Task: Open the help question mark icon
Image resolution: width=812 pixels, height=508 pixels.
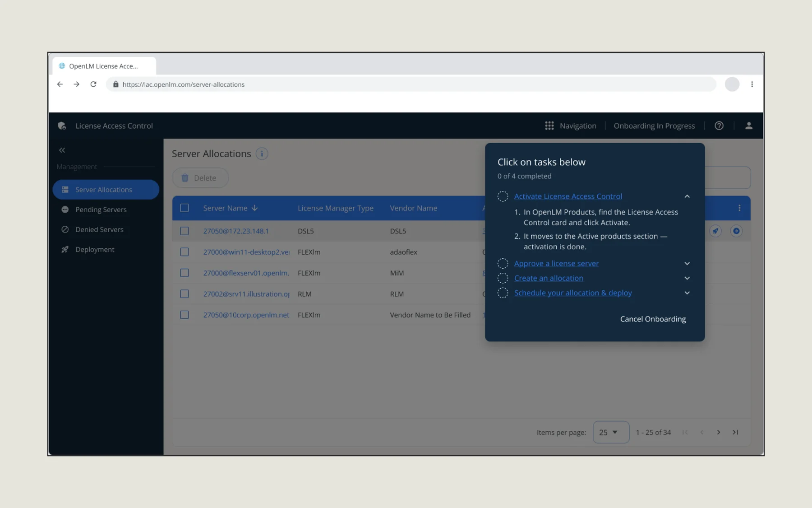Action: pos(719,126)
